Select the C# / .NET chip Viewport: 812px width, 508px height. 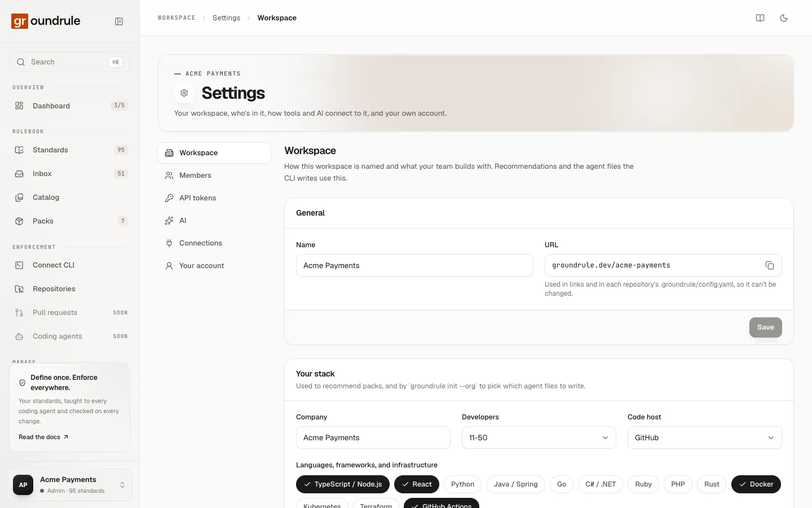pyautogui.click(x=601, y=484)
